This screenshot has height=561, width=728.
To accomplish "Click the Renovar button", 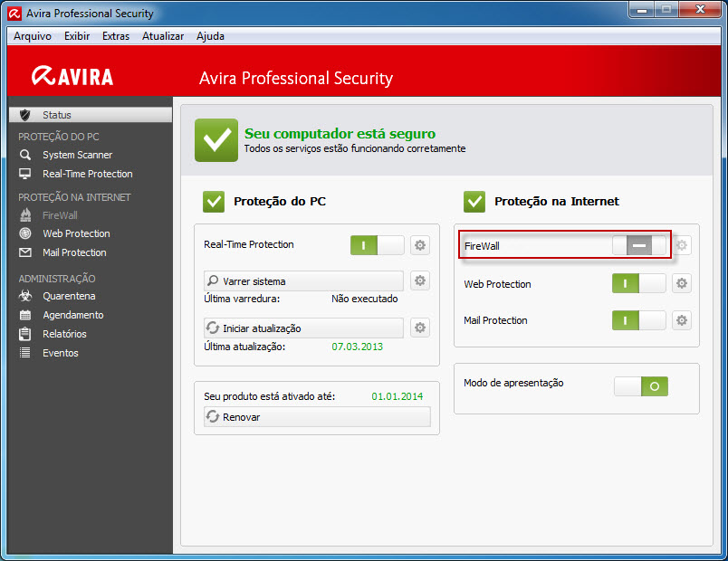I will pyautogui.click(x=317, y=417).
